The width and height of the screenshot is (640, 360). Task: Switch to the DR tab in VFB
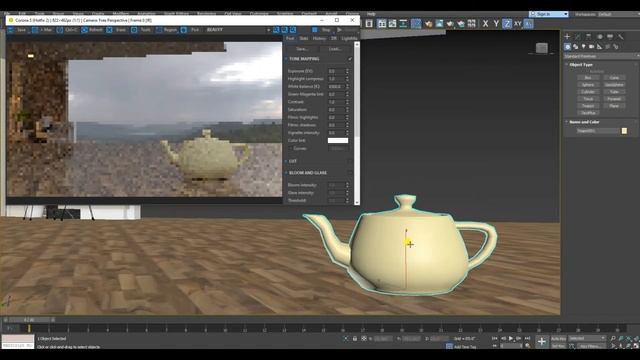click(x=333, y=38)
